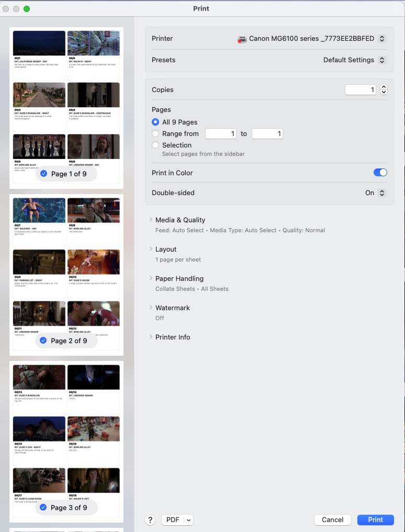Expand the Printer Info section

[151, 336]
